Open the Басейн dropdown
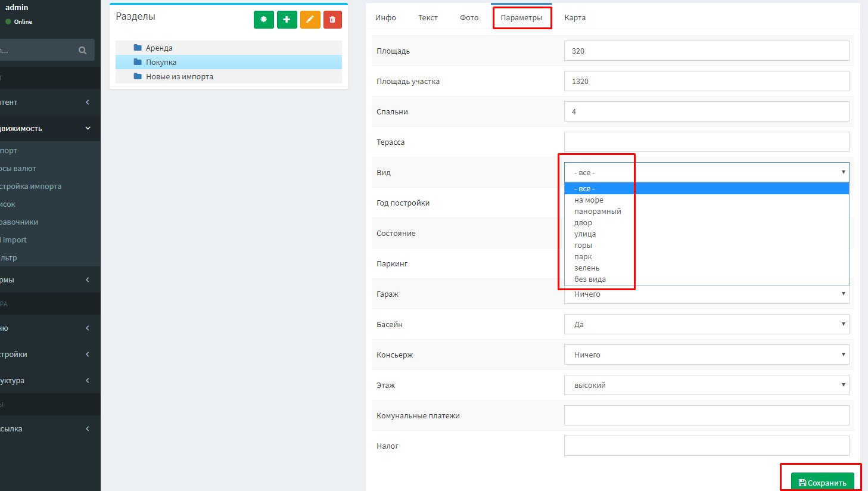This screenshot has width=868, height=491. (706, 324)
